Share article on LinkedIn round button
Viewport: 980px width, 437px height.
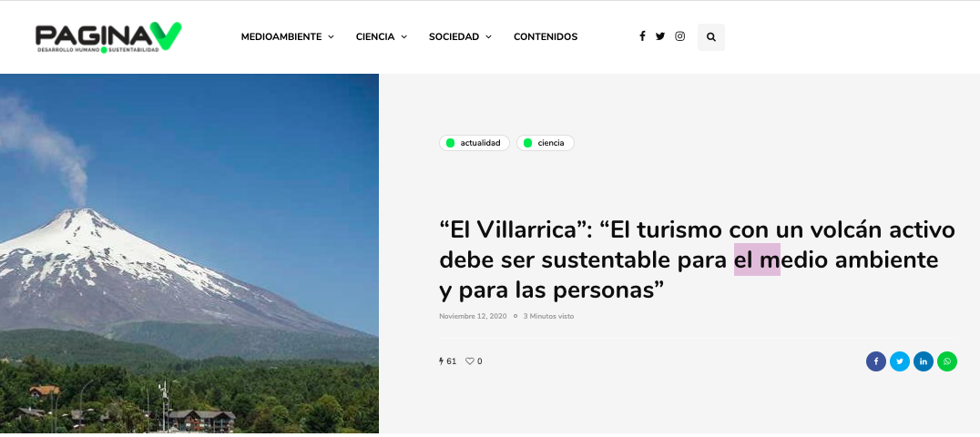point(924,361)
